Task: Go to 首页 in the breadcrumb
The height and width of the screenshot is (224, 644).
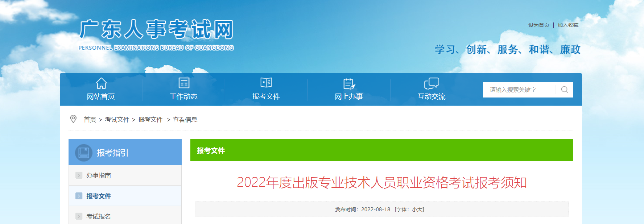Action: 90,120
